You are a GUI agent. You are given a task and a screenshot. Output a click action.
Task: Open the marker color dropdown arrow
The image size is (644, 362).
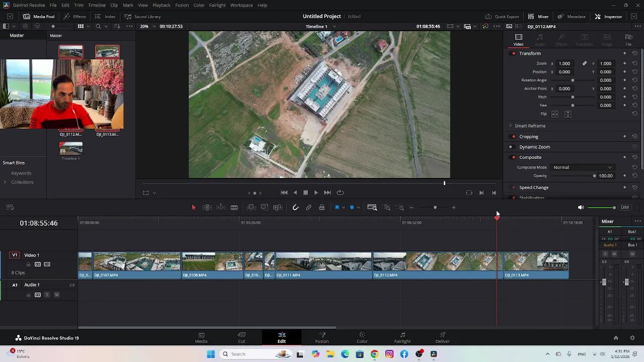point(358,208)
